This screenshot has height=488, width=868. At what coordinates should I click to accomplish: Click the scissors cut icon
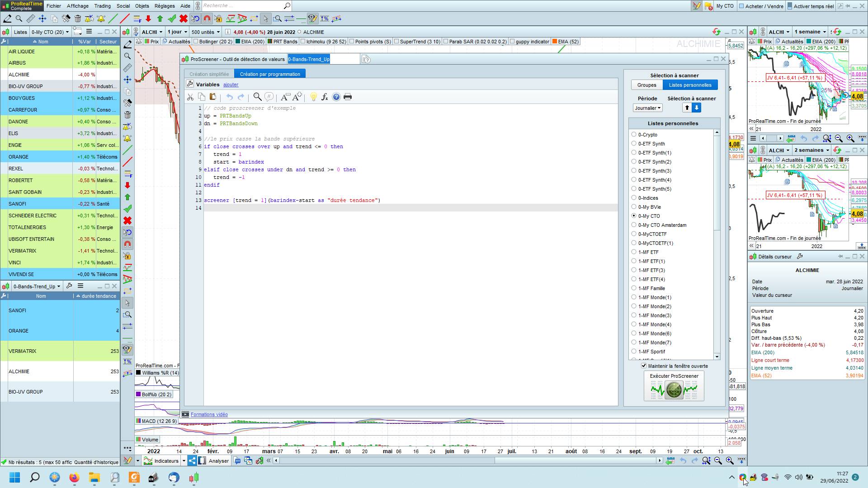click(x=190, y=97)
